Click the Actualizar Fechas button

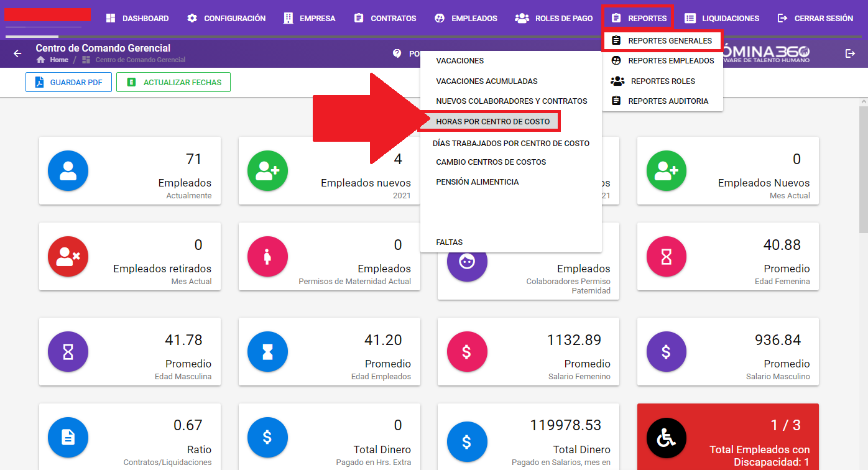pyautogui.click(x=173, y=82)
